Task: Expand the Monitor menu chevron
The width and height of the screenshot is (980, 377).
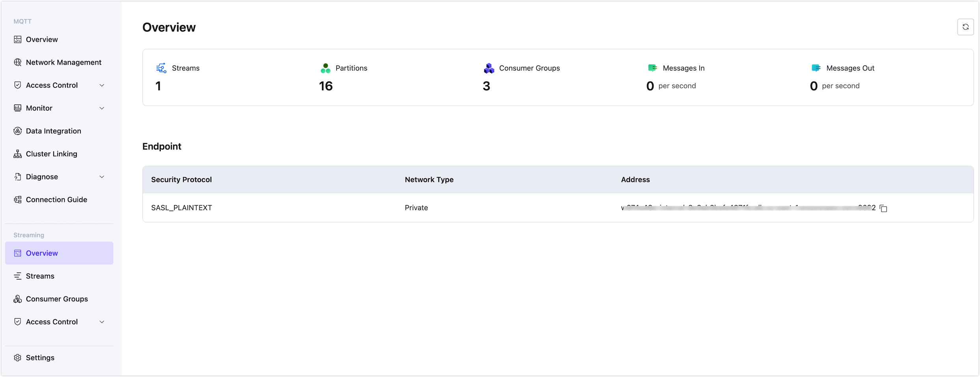Action: click(102, 108)
